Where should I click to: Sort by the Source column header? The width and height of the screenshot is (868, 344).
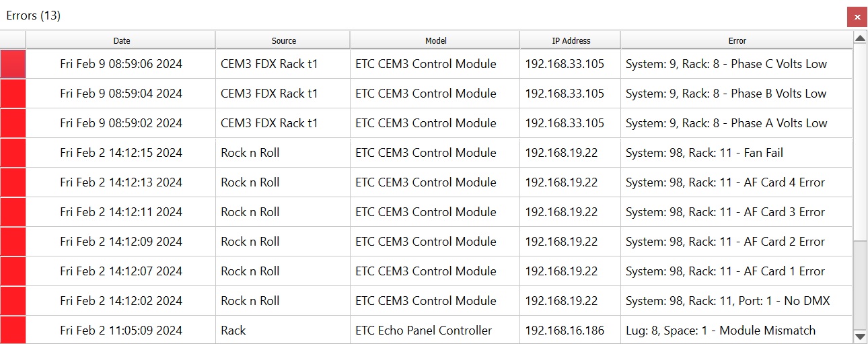click(x=283, y=40)
